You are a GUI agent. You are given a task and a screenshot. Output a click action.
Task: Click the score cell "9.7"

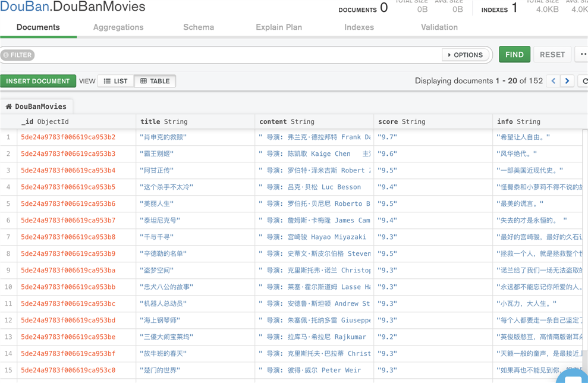(x=433, y=137)
